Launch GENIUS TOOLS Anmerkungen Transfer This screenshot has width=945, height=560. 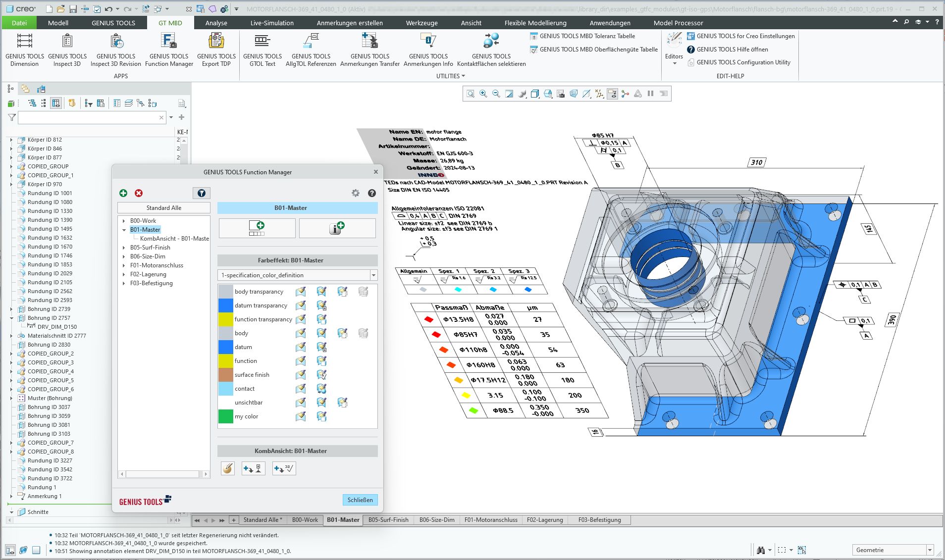point(370,49)
